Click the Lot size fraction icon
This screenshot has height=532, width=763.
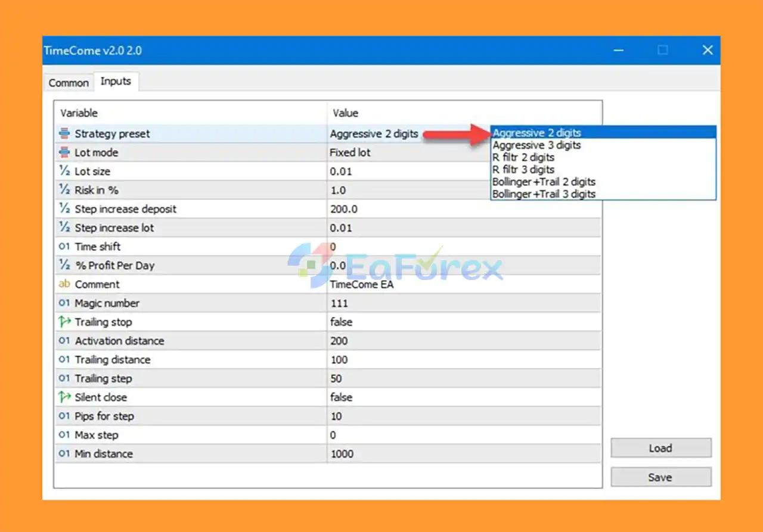64,171
